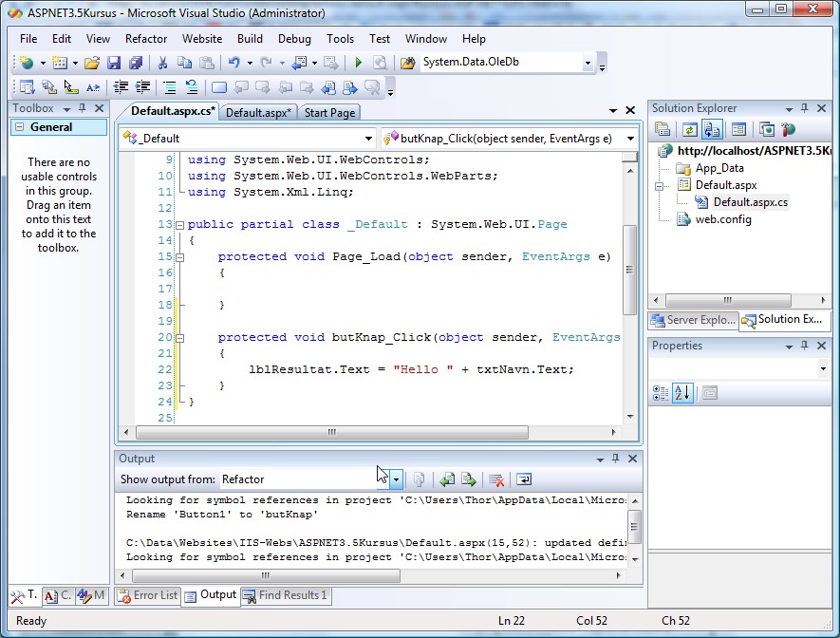Image resolution: width=840 pixels, height=638 pixels.
Task: Refresh the Solution Explorer
Action: point(689,130)
